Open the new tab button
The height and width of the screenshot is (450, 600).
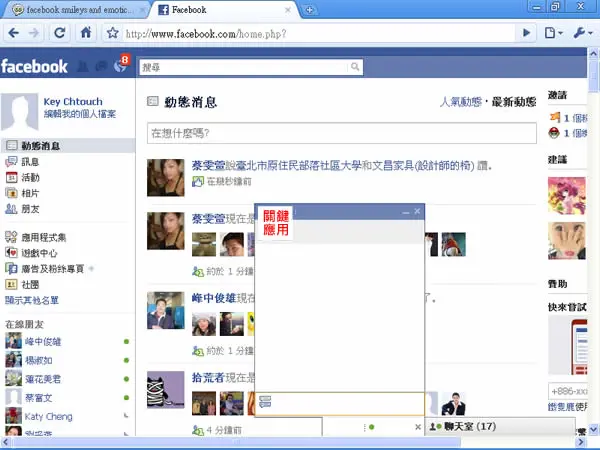[310, 10]
